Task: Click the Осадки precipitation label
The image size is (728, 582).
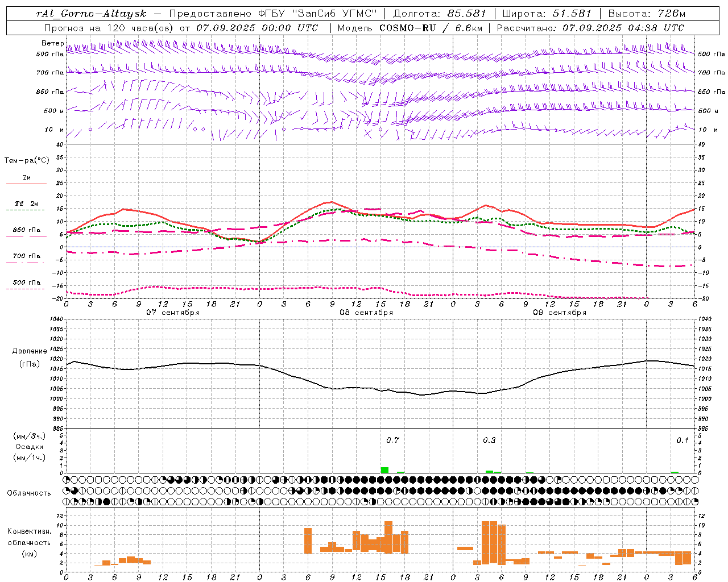Action: (30, 447)
